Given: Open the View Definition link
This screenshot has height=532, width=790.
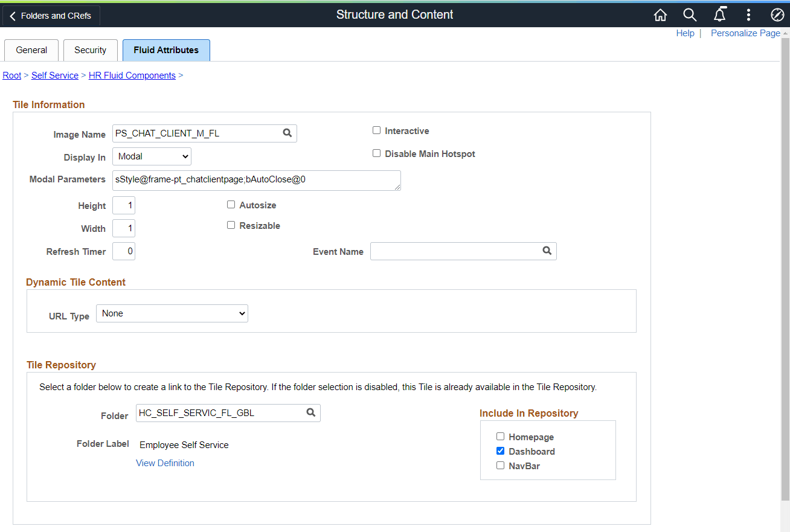Looking at the screenshot, I should pos(165,463).
